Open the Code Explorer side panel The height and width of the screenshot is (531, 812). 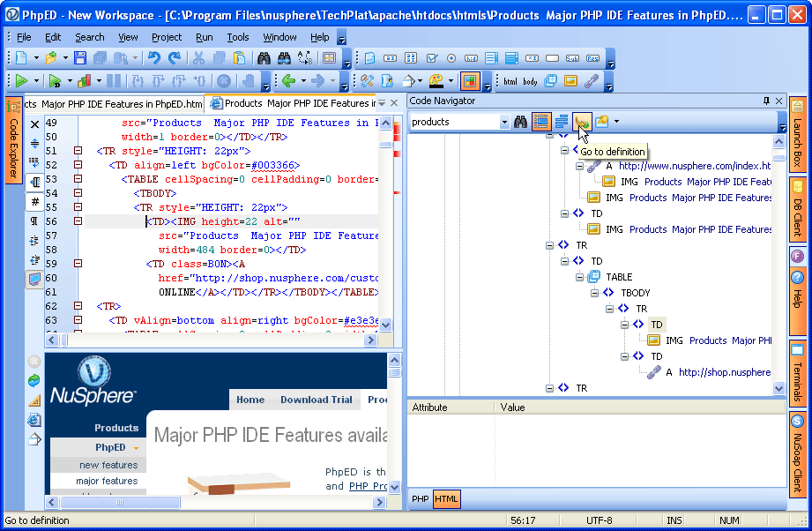[x=13, y=140]
